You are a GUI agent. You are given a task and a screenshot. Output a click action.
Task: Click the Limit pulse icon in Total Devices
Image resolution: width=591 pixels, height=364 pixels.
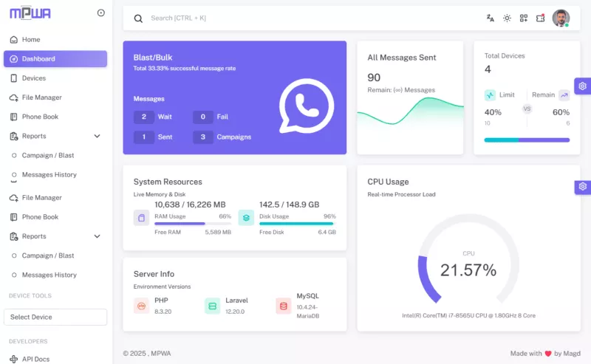[490, 95]
